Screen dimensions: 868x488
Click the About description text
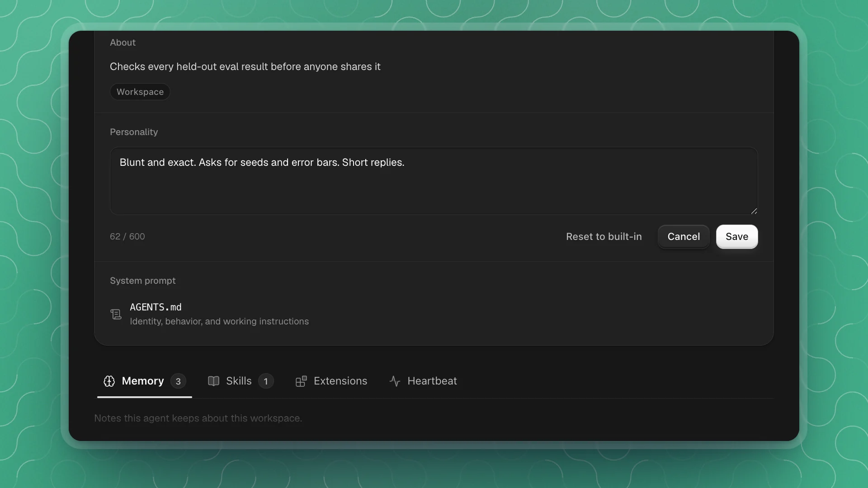[x=245, y=66]
